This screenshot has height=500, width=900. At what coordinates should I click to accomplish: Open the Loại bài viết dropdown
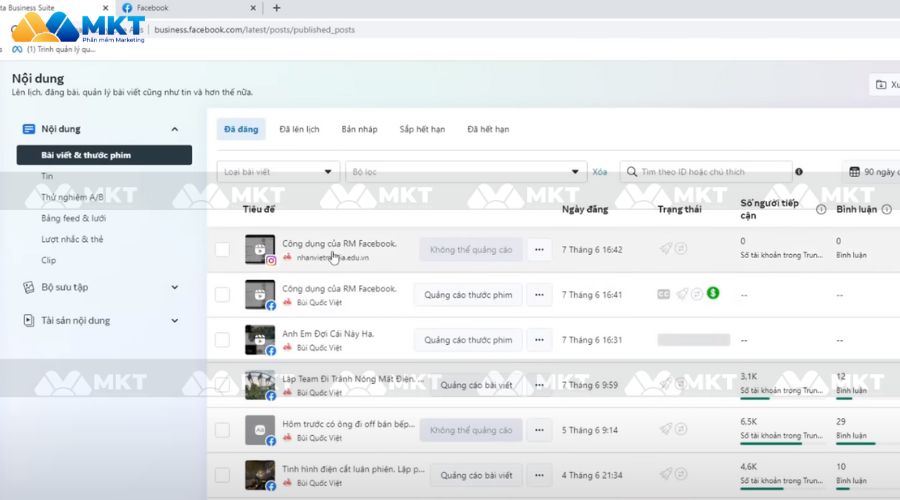pos(278,172)
